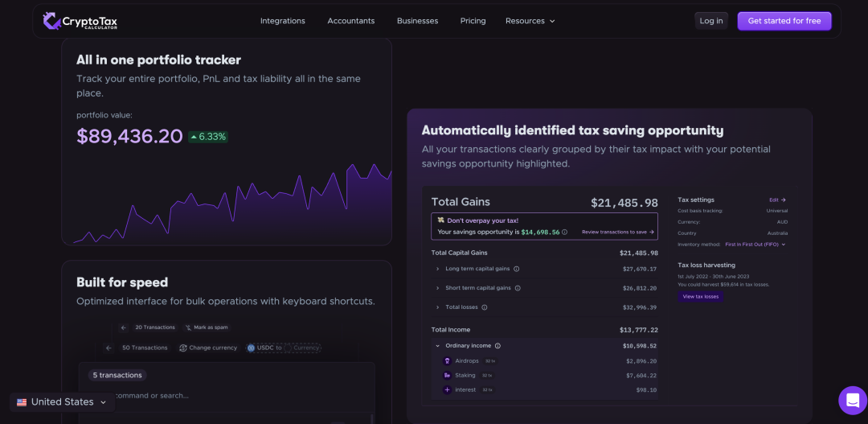This screenshot has width=868, height=424.
Task: Open the Integrations nav item
Action: (282, 21)
